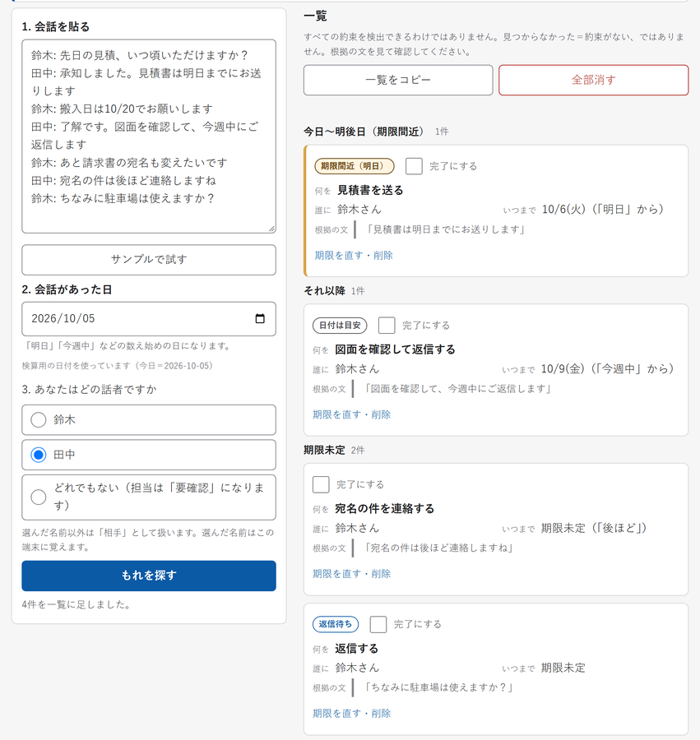Viewport: 700px width, 740px height.
Task: Click the もれを探す button
Action: pos(149,576)
